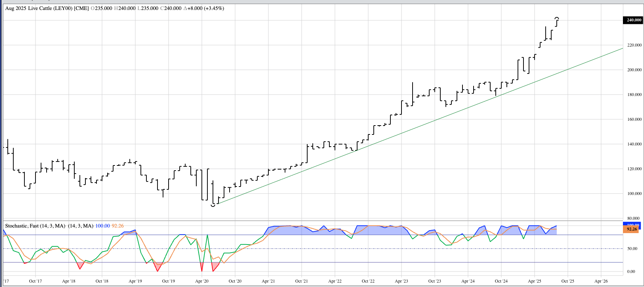Click the low marker at the April 2020 bottom
644x287 pixels.
213,205
